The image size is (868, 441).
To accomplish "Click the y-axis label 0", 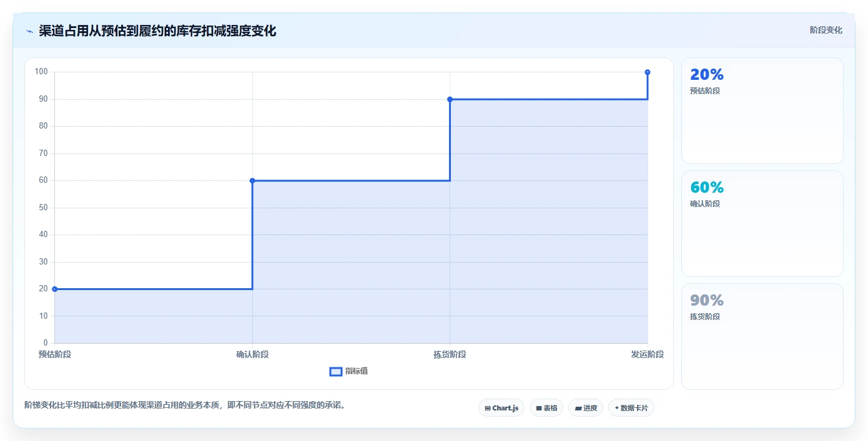I will tap(46, 343).
